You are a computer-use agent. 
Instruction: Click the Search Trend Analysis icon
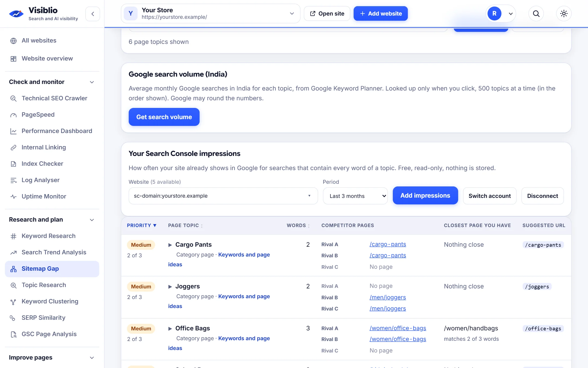tap(13, 252)
